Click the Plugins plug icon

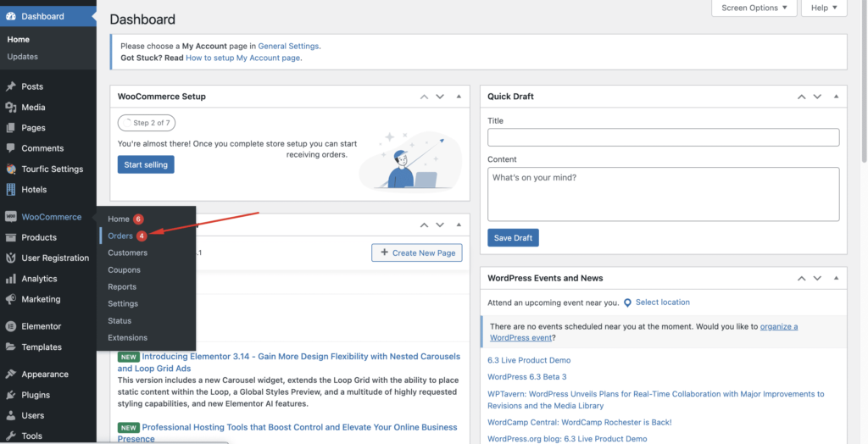(10, 396)
